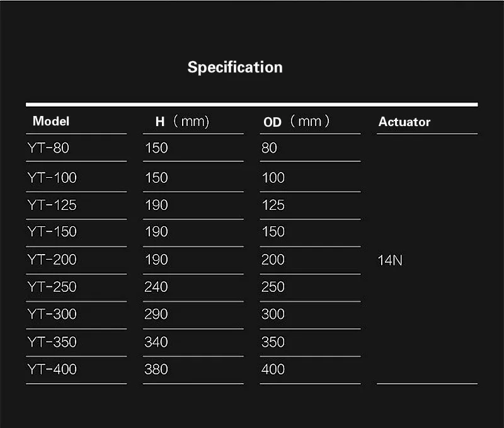Click the H (mm) column header
The image size is (504, 428).
[182, 122]
